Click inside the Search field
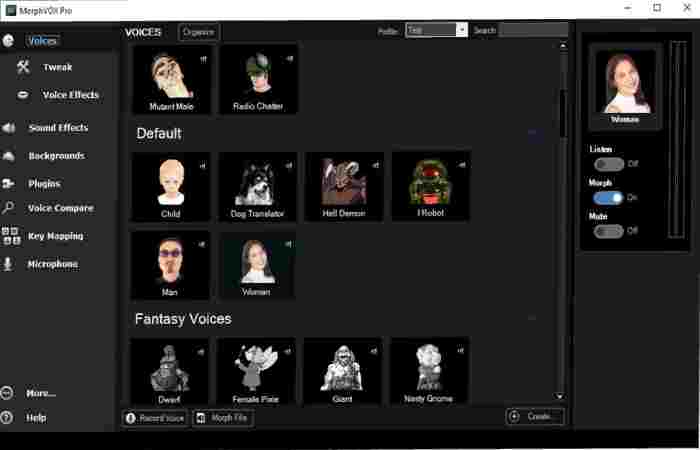 pos(534,30)
